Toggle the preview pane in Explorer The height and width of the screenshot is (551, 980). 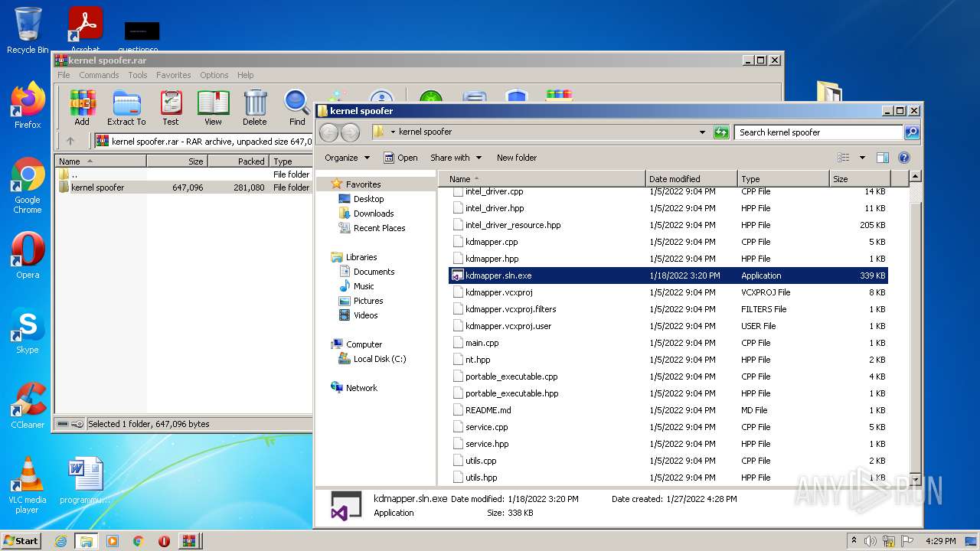882,158
